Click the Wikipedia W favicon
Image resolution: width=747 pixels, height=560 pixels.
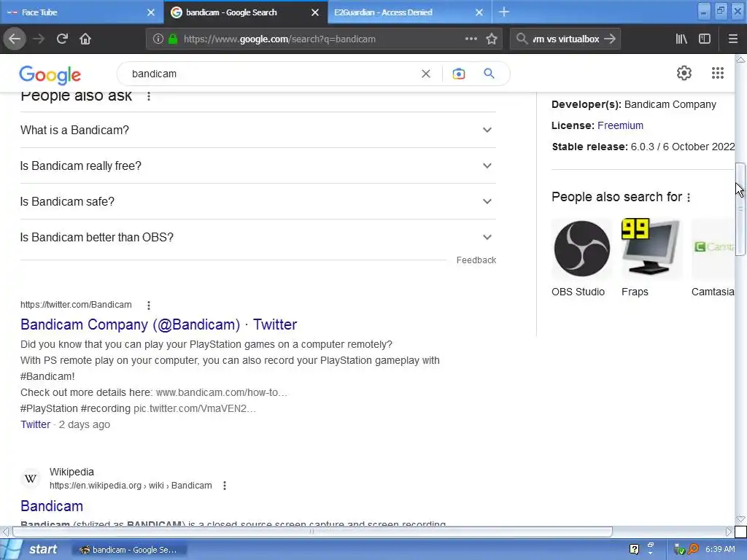coord(31,478)
